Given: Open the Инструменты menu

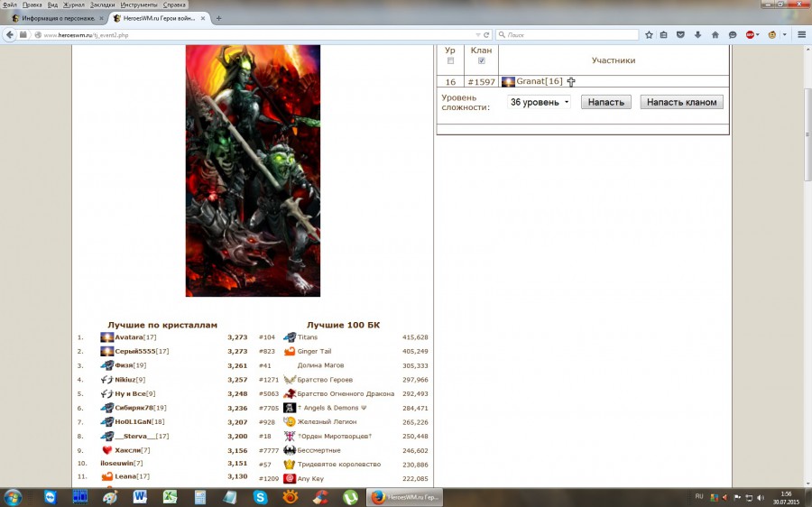Looking at the screenshot, I should tap(139, 5).
